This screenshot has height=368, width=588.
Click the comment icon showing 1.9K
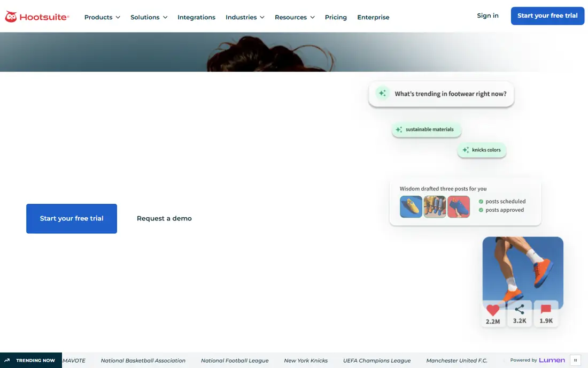point(546,309)
